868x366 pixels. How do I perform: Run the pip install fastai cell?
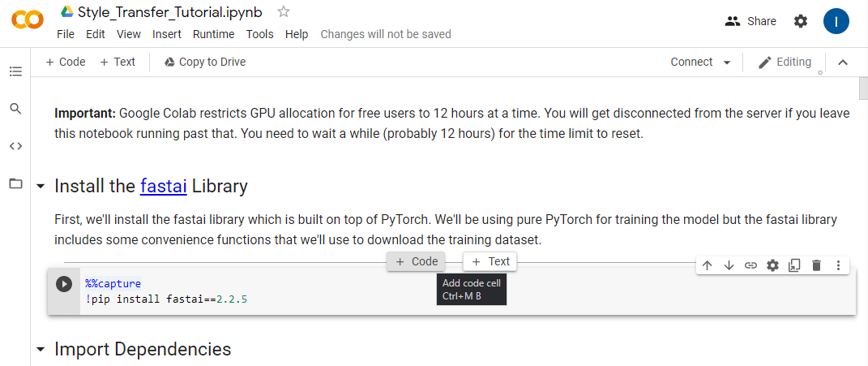pyautogui.click(x=64, y=284)
